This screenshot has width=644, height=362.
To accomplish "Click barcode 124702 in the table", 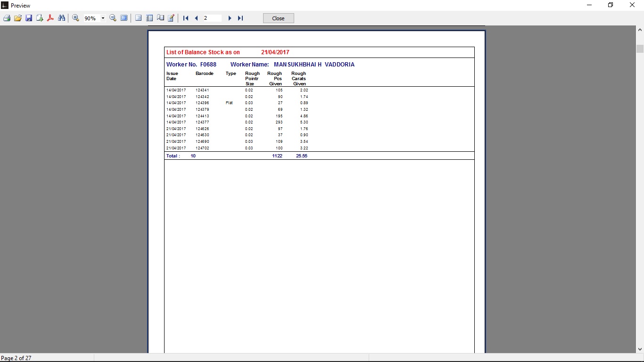I will click(202, 148).
